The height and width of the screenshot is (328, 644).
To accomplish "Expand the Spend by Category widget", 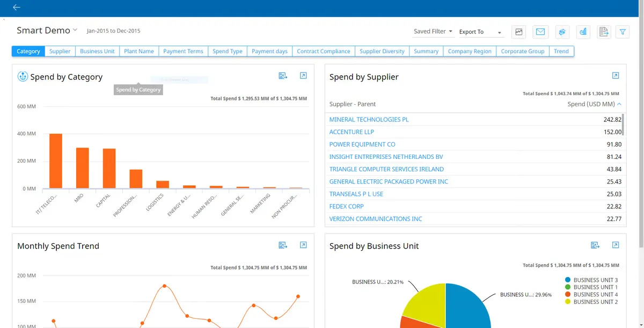I will pos(303,76).
